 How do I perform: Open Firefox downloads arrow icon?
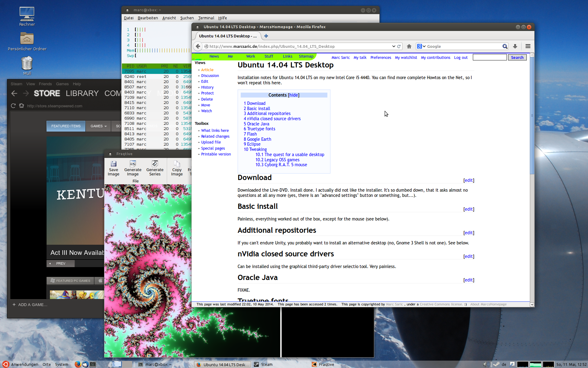point(515,46)
